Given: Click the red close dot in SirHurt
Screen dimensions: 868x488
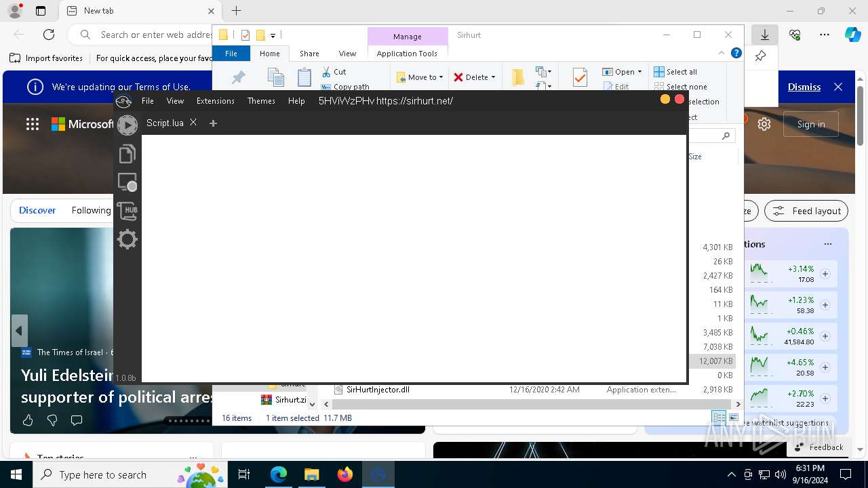Looking at the screenshot, I should point(679,99).
